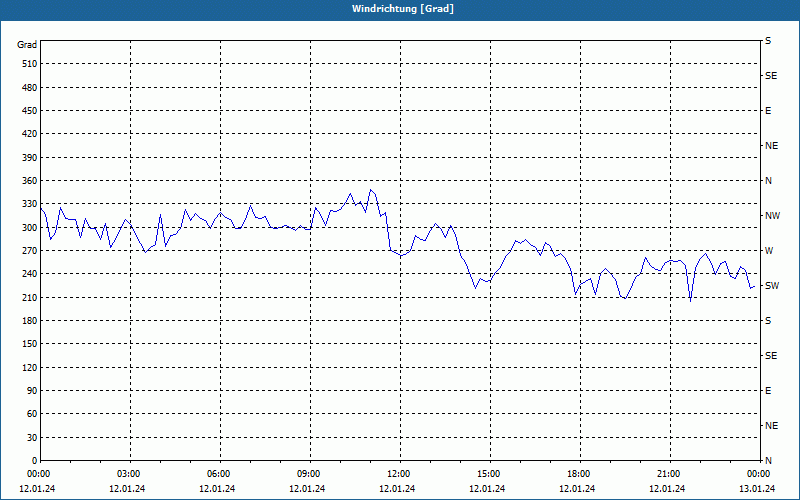
Task: Click the 360 degree axis value
Action: click(30, 181)
